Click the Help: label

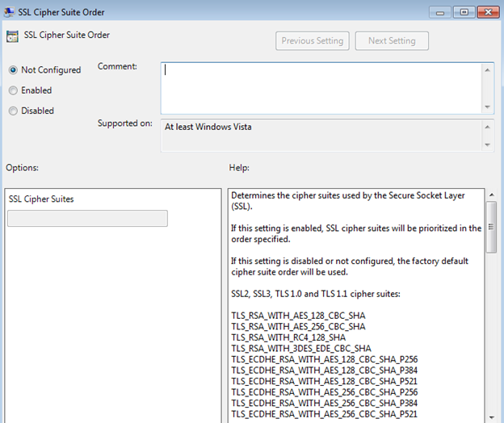click(239, 168)
